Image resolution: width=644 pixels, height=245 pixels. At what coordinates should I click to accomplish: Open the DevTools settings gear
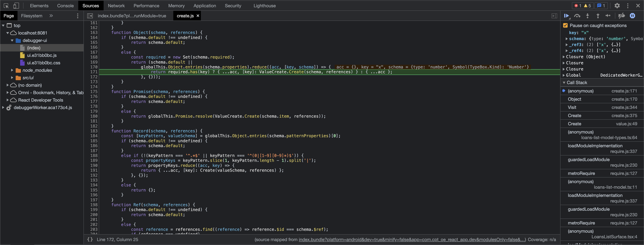tap(617, 6)
